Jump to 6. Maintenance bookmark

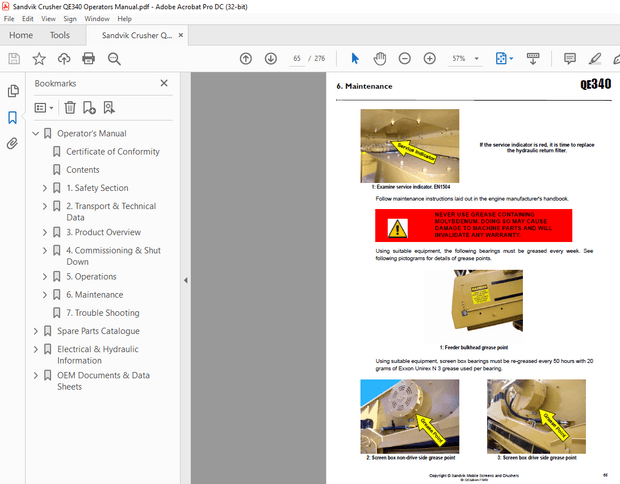(x=95, y=295)
